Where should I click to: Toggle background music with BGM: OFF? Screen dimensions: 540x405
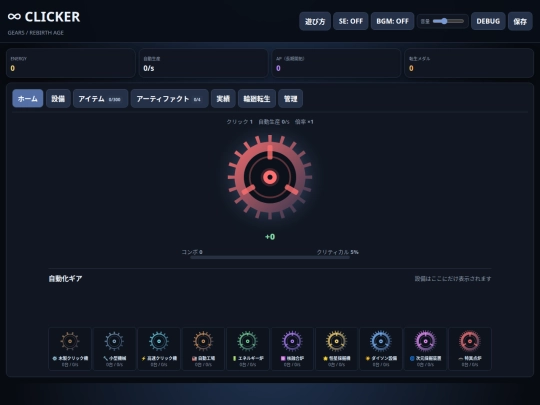392,21
